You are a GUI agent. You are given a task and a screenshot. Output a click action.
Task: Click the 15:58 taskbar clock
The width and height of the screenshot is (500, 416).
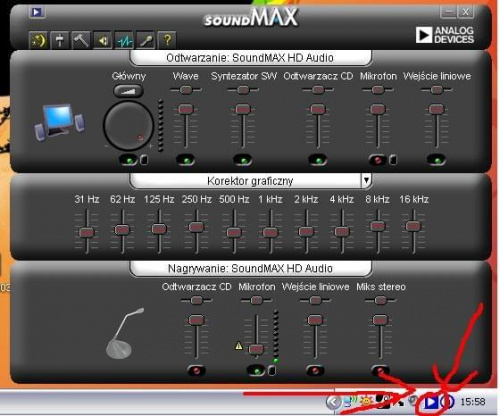[473, 402]
